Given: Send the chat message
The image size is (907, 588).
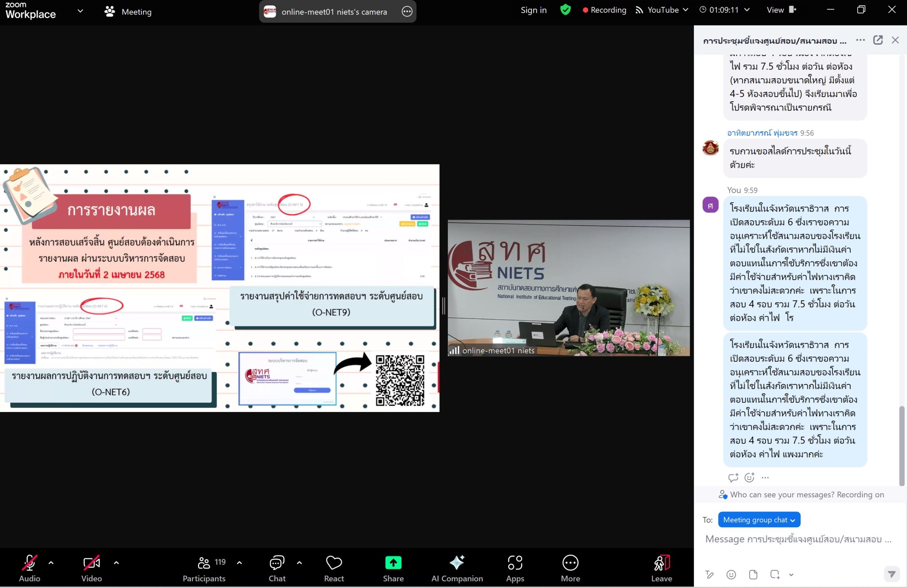Looking at the screenshot, I should point(892,574).
